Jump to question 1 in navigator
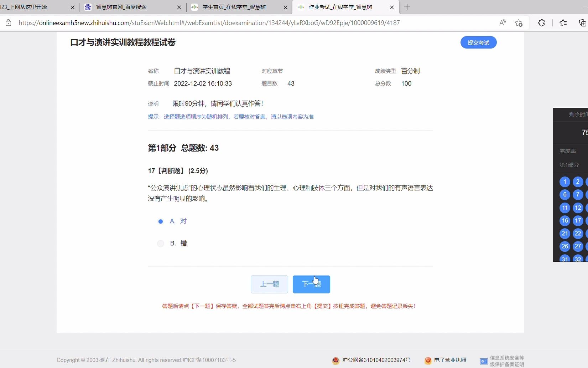 (564, 182)
